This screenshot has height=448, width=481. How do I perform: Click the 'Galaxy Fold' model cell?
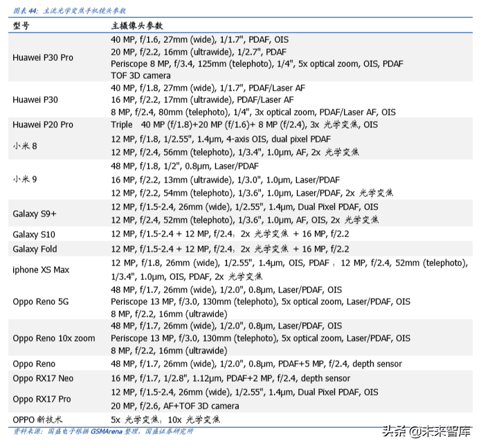[x=35, y=249]
